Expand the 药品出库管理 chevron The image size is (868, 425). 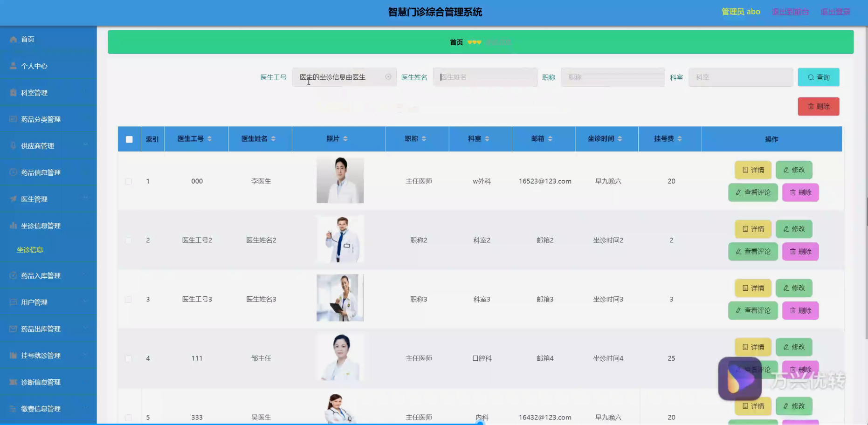[x=86, y=328]
